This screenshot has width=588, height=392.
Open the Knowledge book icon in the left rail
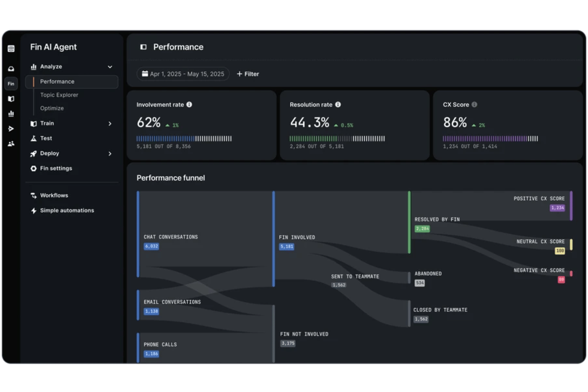(11, 99)
